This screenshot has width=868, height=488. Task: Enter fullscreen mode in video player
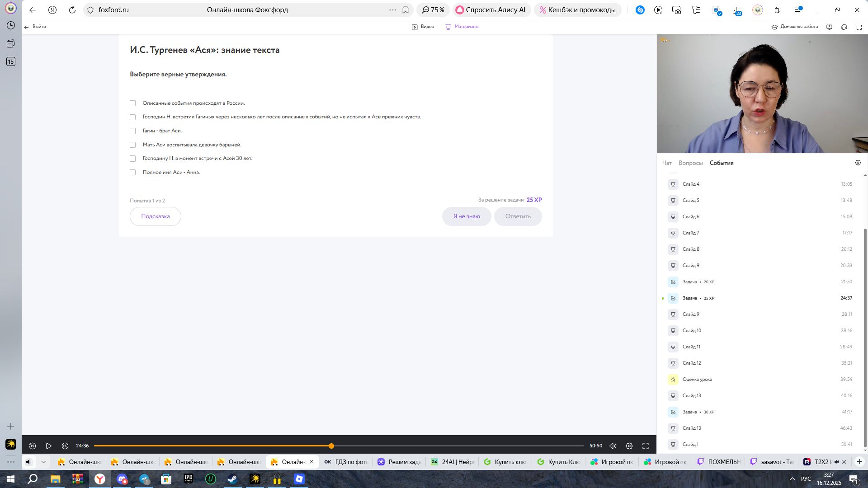tap(646, 446)
